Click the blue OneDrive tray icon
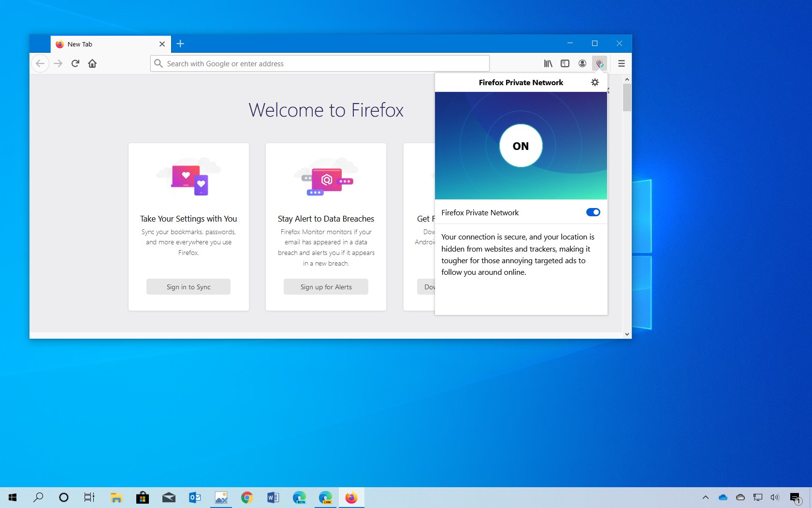 723,497
